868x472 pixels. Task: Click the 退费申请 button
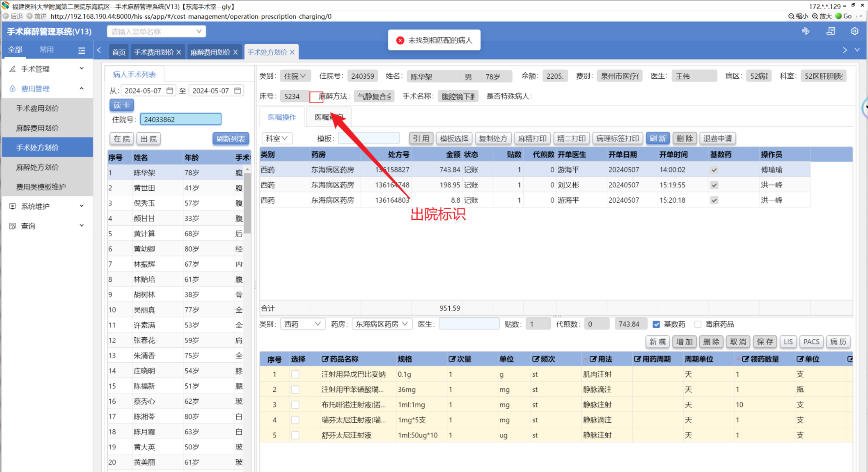point(717,138)
